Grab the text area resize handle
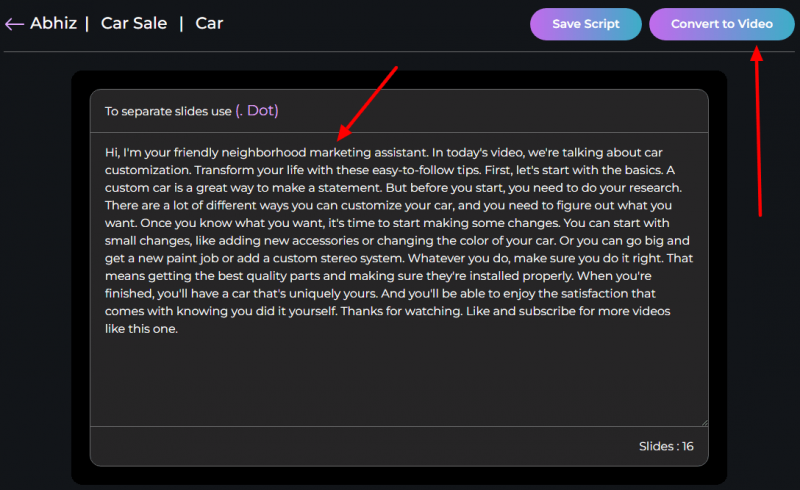This screenshot has height=490, width=800. point(703,422)
